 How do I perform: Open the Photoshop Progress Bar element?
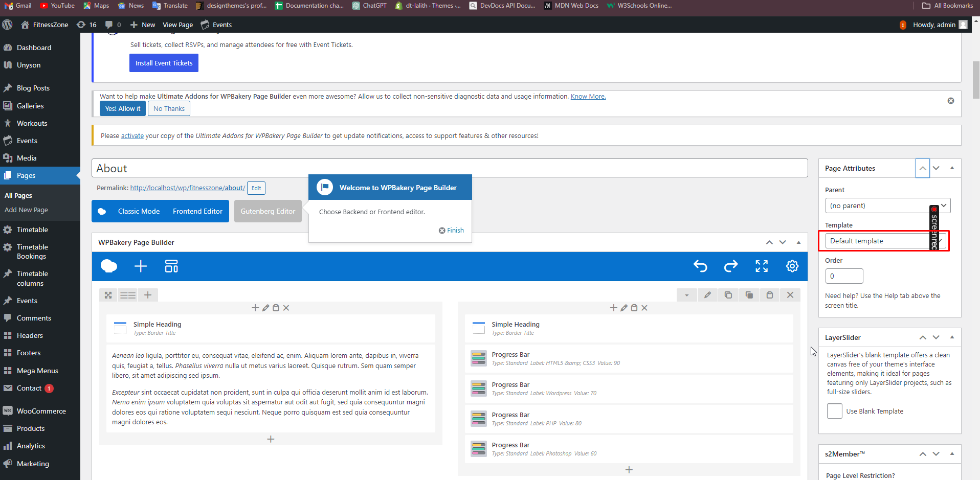click(x=629, y=449)
